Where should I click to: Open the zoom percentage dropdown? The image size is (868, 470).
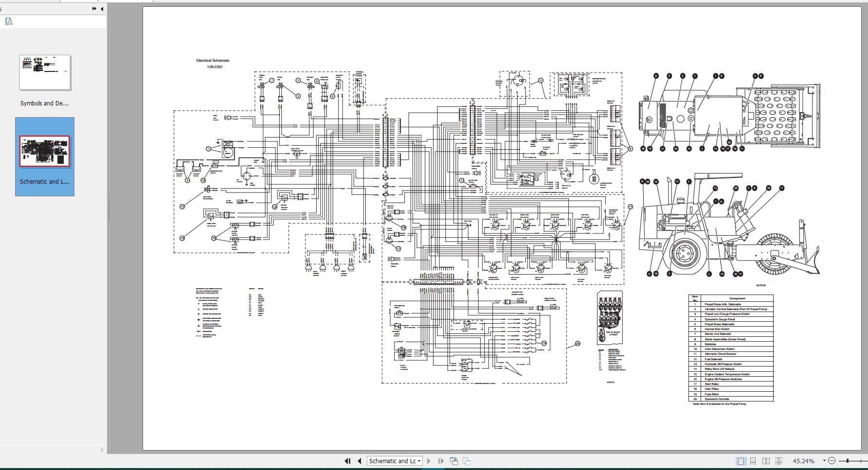(x=823, y=461)
